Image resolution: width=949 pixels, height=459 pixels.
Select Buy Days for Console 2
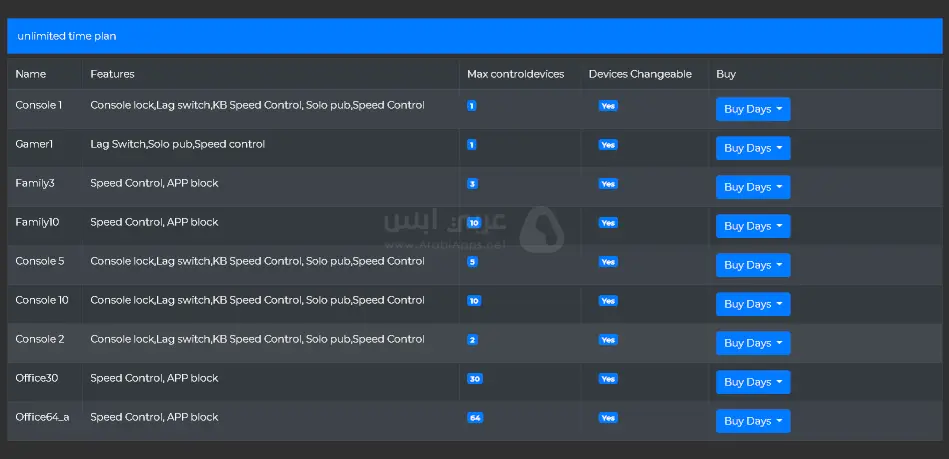pos(753,343)
